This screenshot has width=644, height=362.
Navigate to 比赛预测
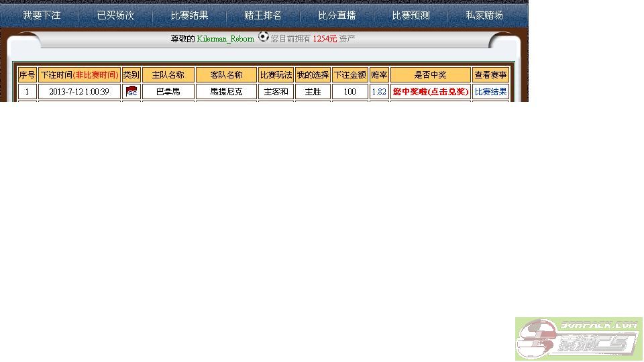click(x=411, y=15)
